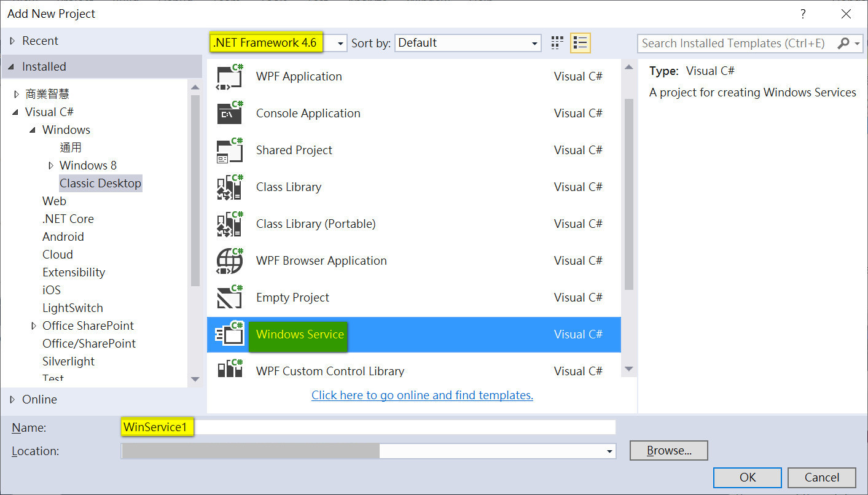Click the Class Library (Portable) icon
This screenshot has width=868, height=495.
tap(230, 224)
